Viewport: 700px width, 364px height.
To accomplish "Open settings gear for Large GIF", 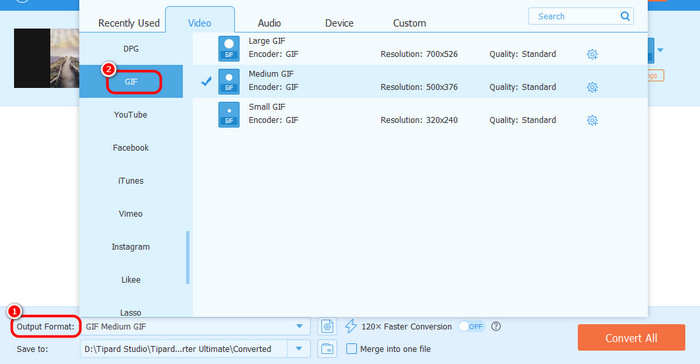I will click(x=592, y=54).
